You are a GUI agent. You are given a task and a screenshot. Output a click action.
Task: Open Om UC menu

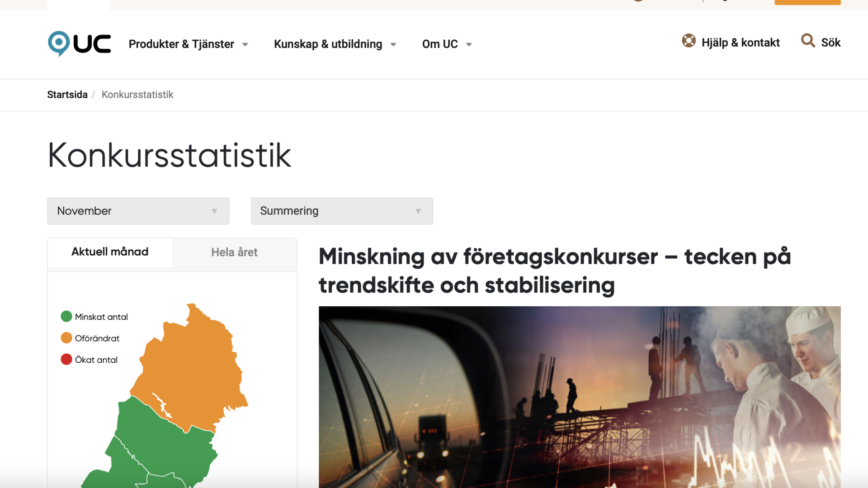(x=440, y=44)
